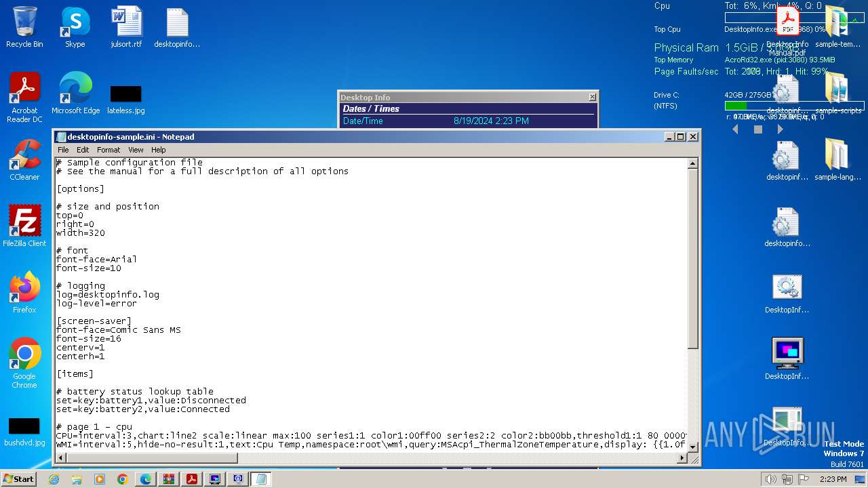Maximize the Notepad window
868x488 pixels.
[x=681, y=137]
